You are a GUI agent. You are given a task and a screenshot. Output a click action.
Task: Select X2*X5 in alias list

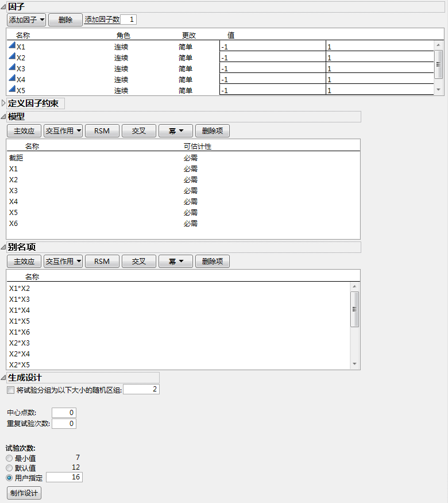[179, 364]
